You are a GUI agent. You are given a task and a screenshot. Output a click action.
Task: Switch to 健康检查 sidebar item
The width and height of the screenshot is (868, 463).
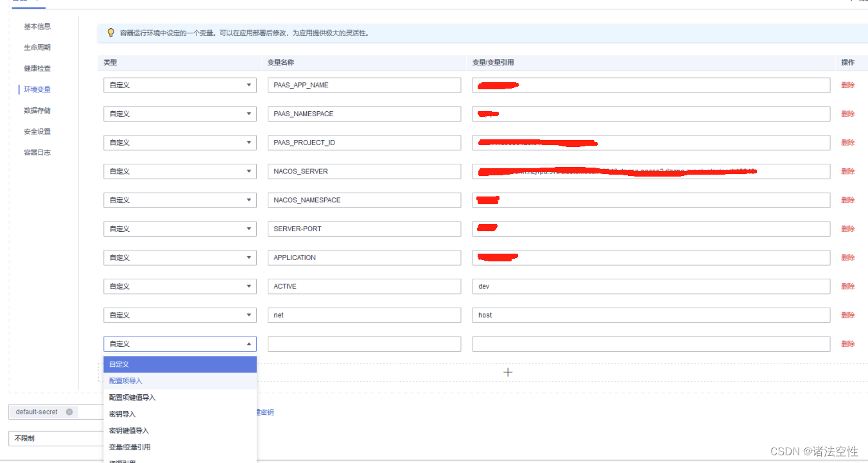click(x=37, y=69)
